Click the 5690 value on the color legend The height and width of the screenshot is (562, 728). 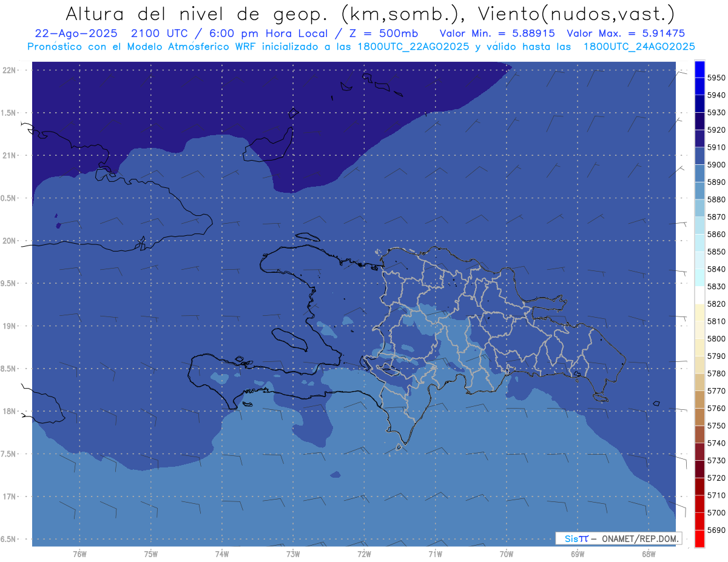(x=716, y=530)
